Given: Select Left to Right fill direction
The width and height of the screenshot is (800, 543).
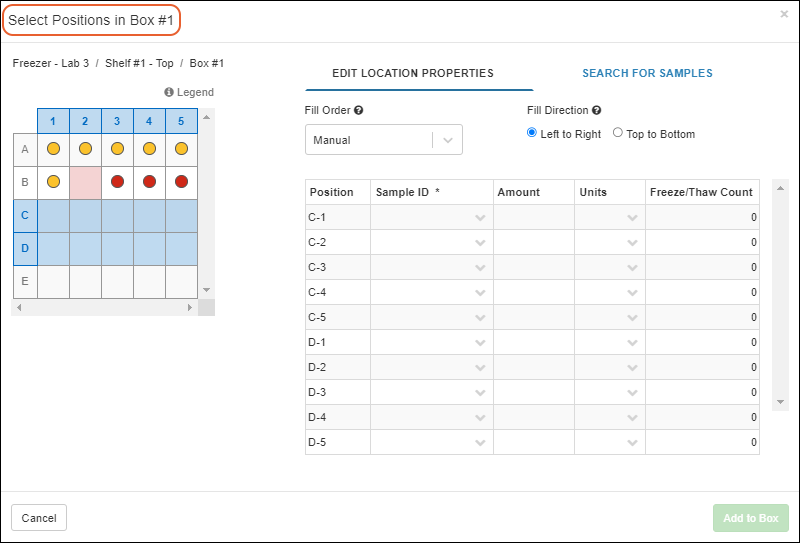Looking at the screenshot, I should click(532, 133).
